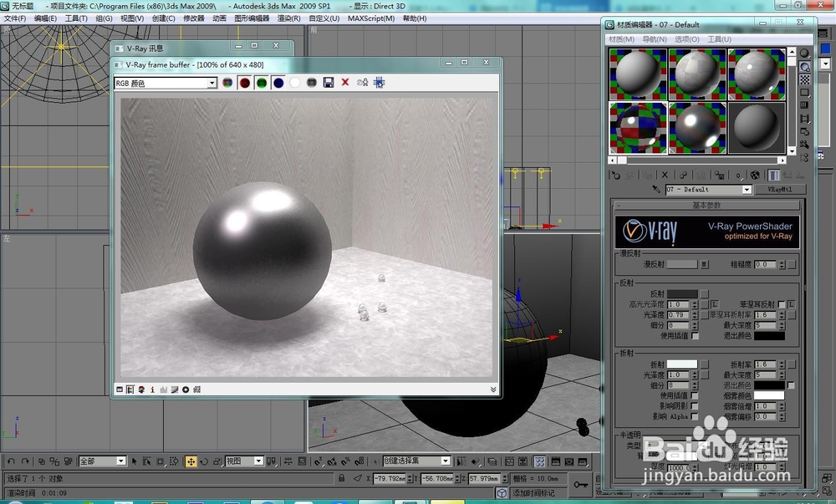
Task: Switch to alpha channel (white circle)
Action: tap(295, 83)
